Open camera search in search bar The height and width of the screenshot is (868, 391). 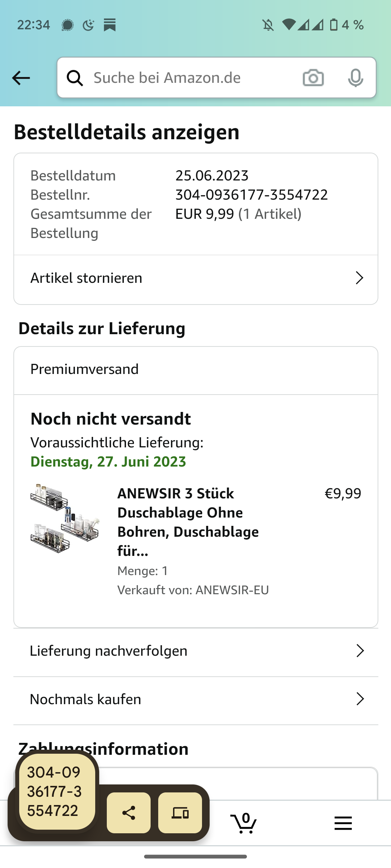pyautogui.click(x=313, y=78)
